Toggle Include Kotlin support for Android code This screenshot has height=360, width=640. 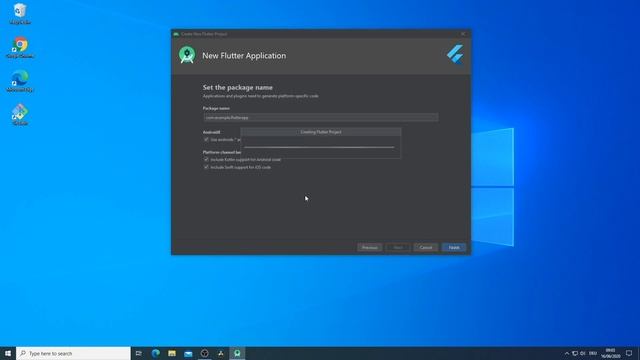pos(206,160)
